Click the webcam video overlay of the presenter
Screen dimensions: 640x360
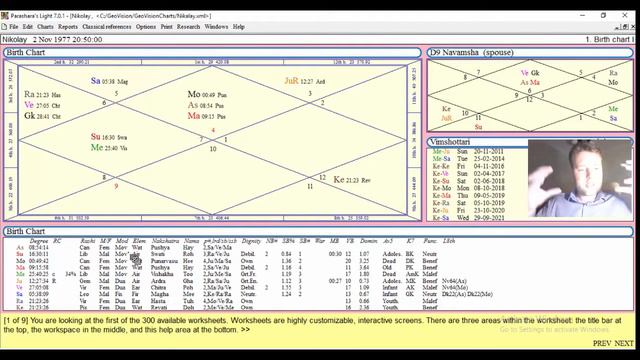pyautogui.click(x=580, y=178)
